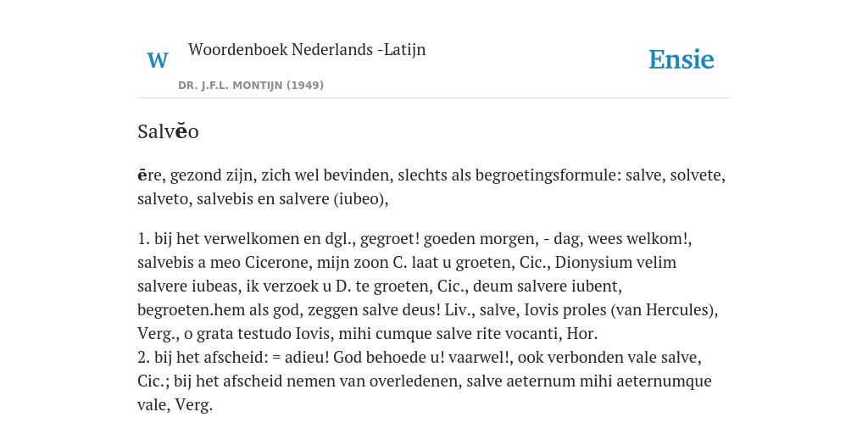Click the line starting 2. bij het afscheid

pyautogui.click(x=420, y=358)
